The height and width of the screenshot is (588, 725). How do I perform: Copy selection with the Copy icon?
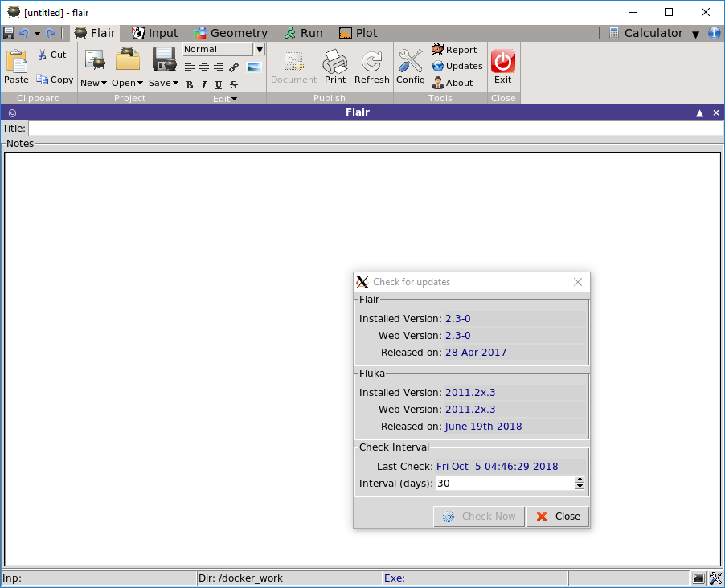point(55,80)
